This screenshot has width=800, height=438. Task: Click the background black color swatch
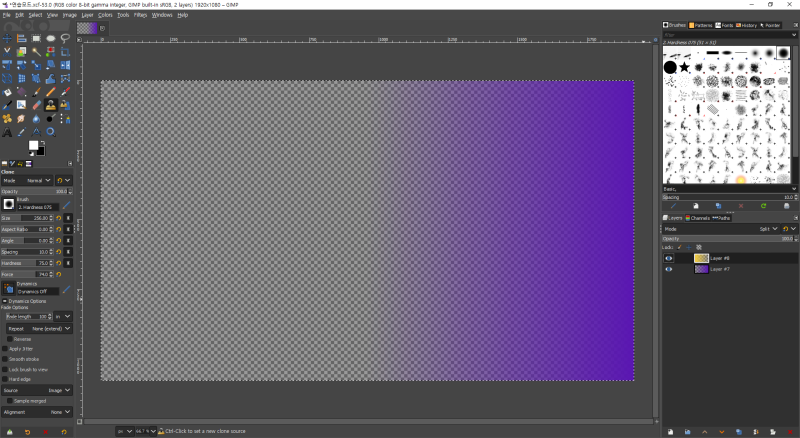click(x=41, y=151)
